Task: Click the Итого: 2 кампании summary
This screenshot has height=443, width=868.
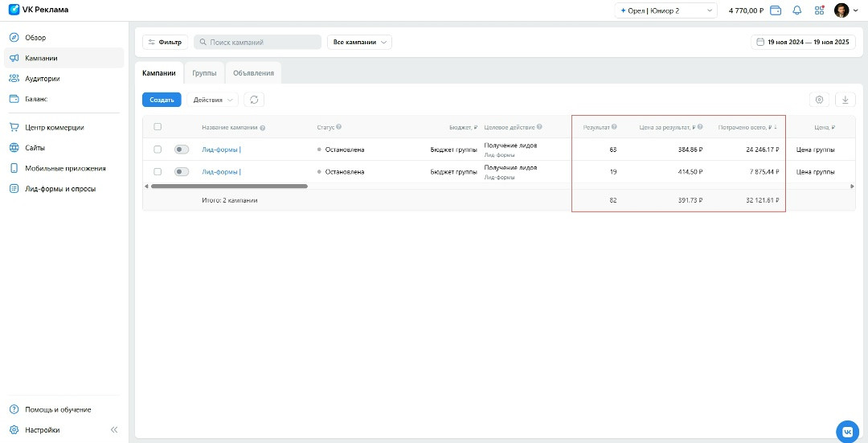Action: coord(230,200)
